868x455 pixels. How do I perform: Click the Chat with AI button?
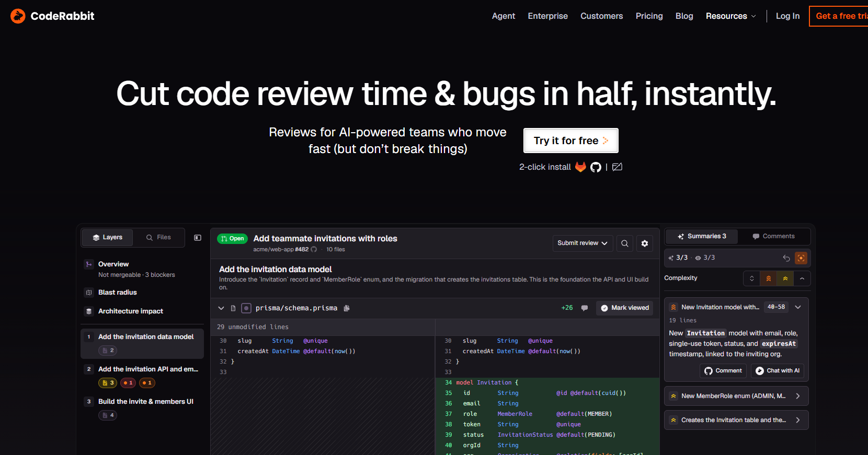778,371
